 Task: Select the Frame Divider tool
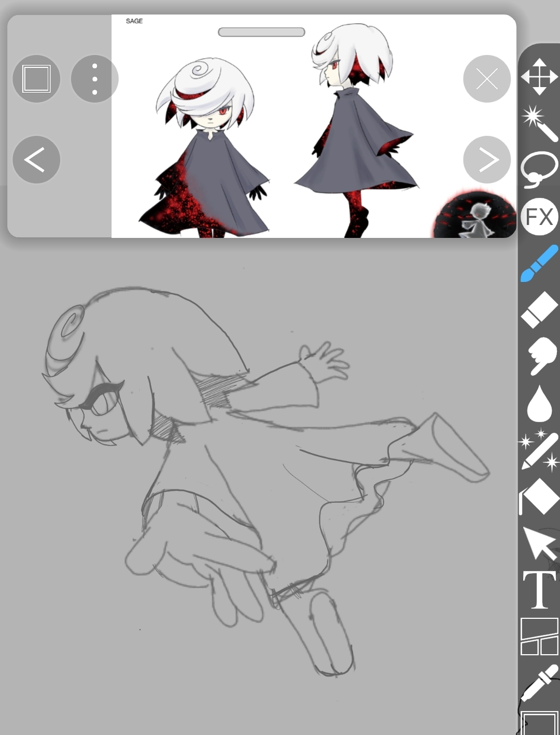[539, 637]
